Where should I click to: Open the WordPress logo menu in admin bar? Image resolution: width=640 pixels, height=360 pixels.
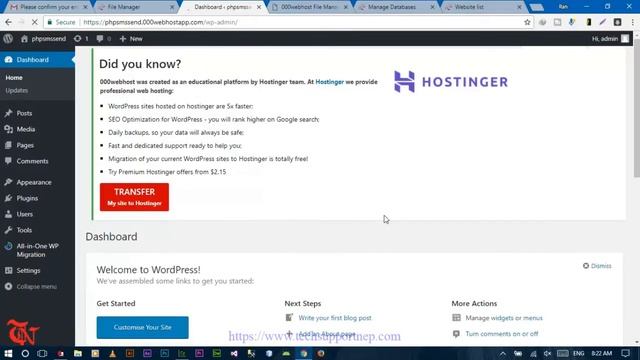8,39
